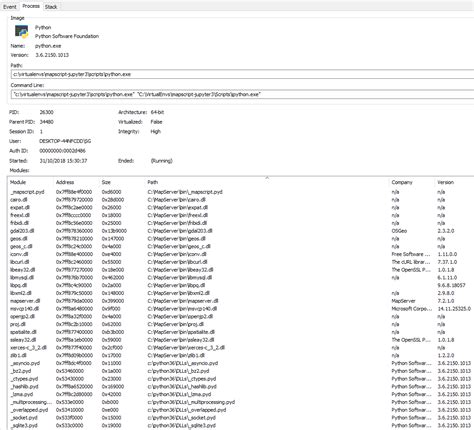
Task: Click version 9.6.8.18057 cell
Action: tap(451, 285)
